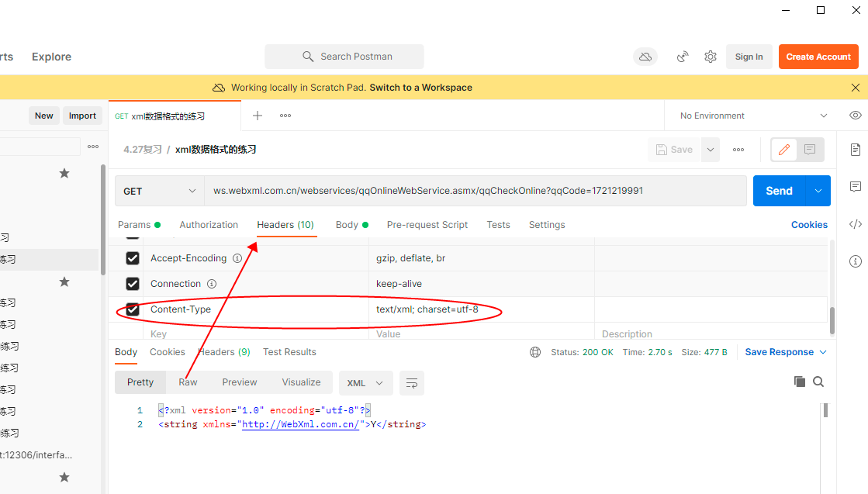Open comments icon in right sidebar
The height and width of the screenshot is (494, 868).
pyautogui.click(x=856, y=186)
